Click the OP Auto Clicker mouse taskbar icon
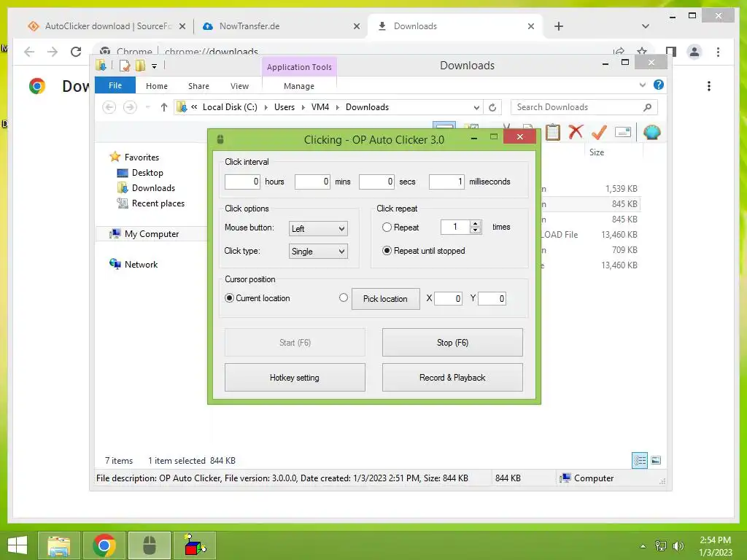Viewport: 747px width, 560px height. 150,545
